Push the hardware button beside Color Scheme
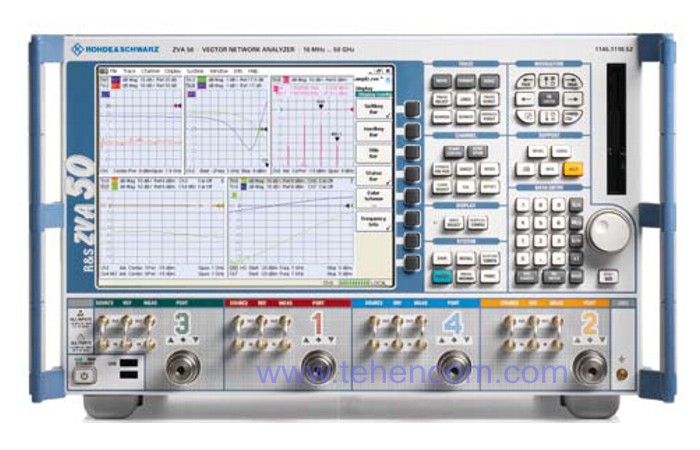 pyautogui.click(x=412, y=196)
